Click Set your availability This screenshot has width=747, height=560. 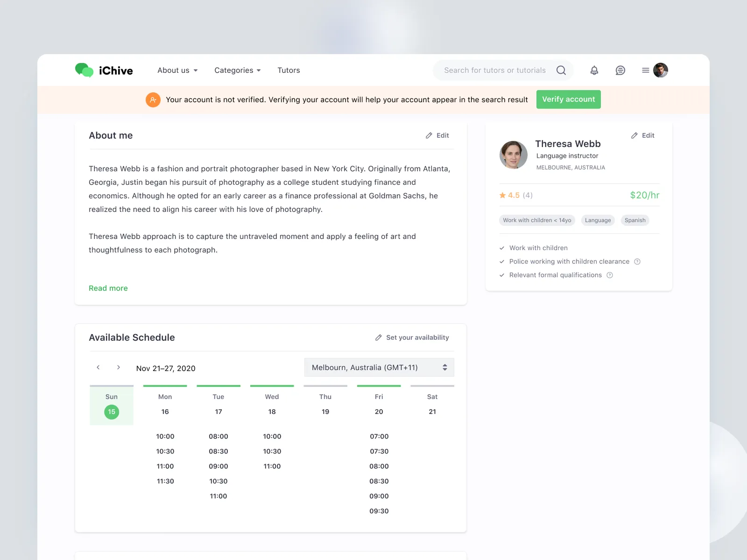point(412,337)
